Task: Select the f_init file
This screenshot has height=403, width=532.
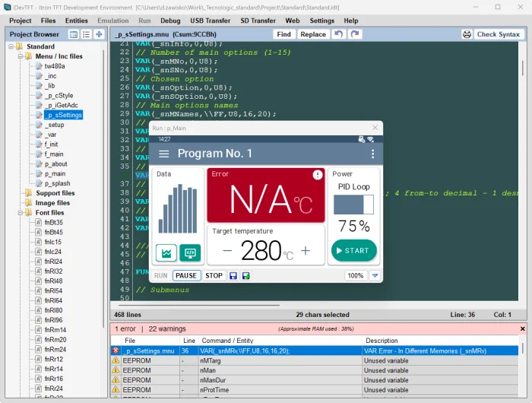Action: [x=51, y=144]
